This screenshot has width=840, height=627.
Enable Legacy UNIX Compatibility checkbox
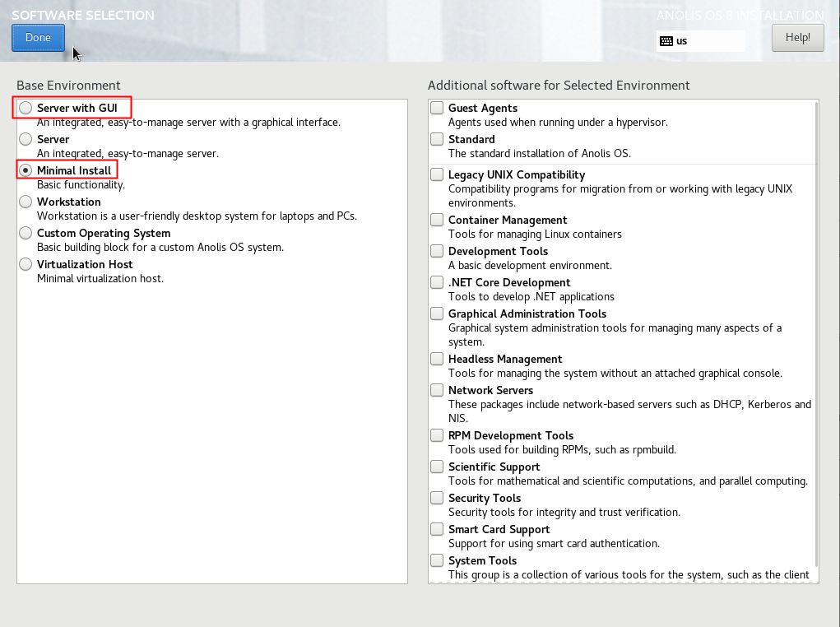click(x=437, y=174)
